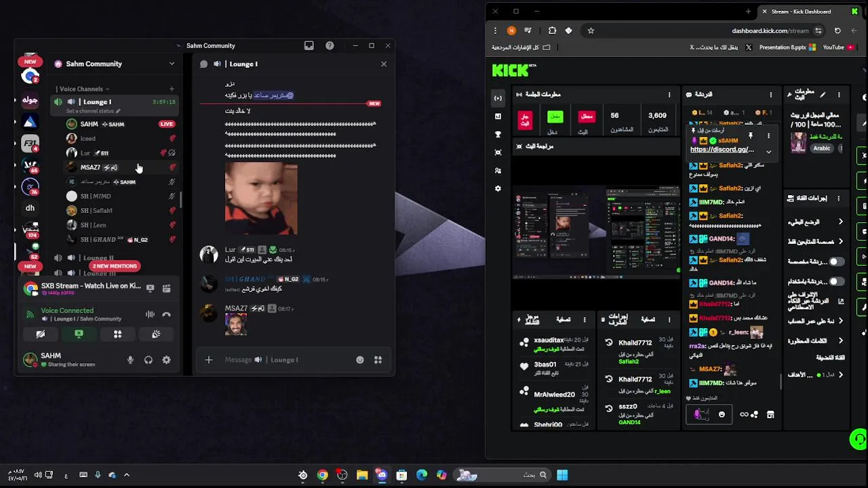Image resolution: width=868 pixels, height=488 pixels.
Task: Set Lounge I channel status
Action: [x=94, y=111]
